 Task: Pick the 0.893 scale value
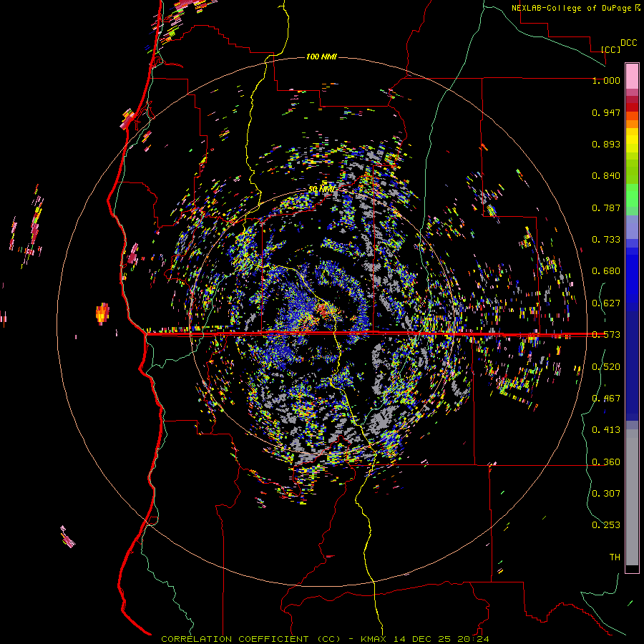pyautogui.click(x=606, y=144)
